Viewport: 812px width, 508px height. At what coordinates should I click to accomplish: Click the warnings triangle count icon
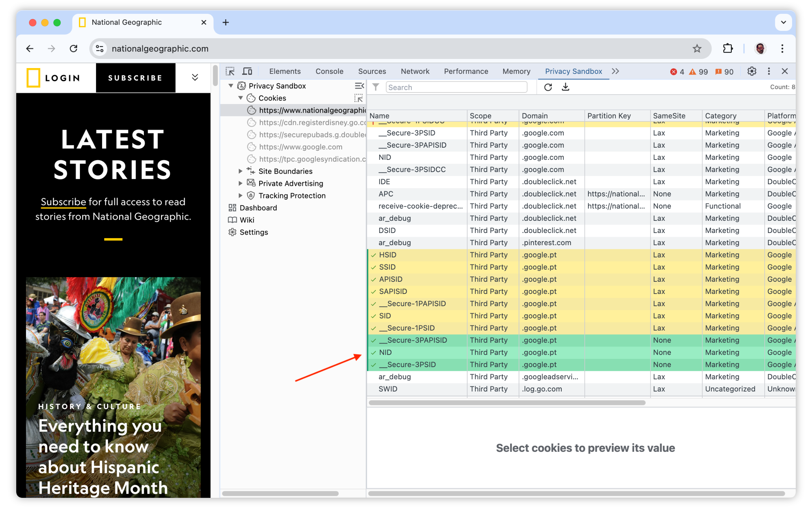pyautogui.click(x=693, y=71)
